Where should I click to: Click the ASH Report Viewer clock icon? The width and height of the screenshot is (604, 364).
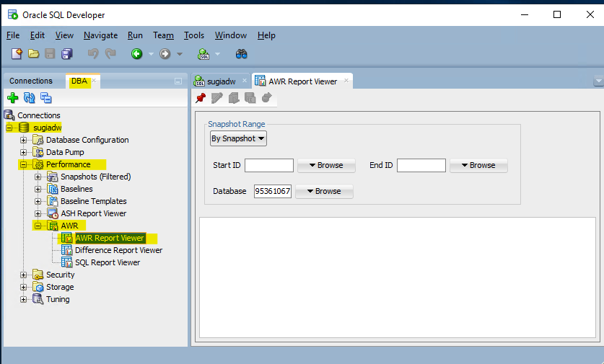pos(53,213)
